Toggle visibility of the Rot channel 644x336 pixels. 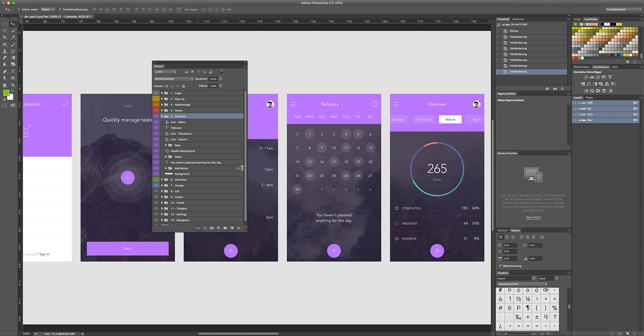click(575, 109)
